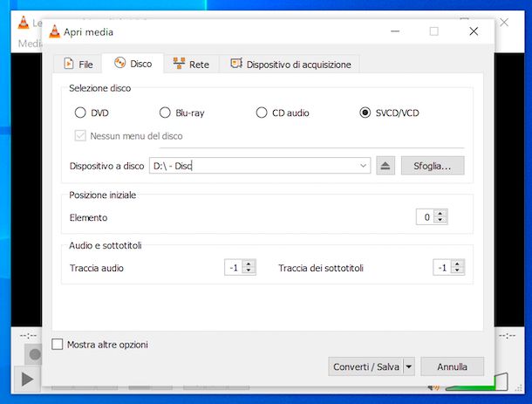532x404 pixels.
Task: Switch to the File tab
Action: click(x=78, y=64)
